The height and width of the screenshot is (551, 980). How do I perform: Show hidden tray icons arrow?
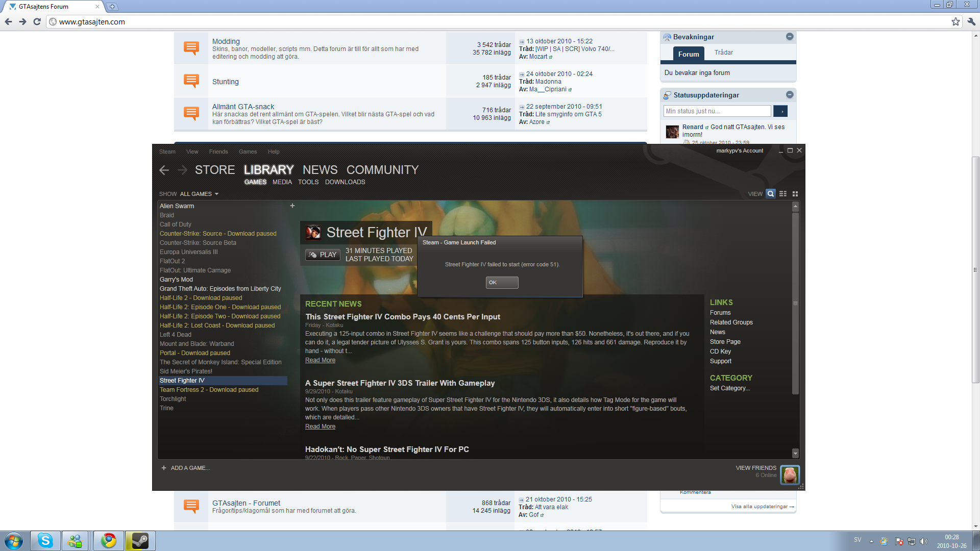[x=871, y=541]
